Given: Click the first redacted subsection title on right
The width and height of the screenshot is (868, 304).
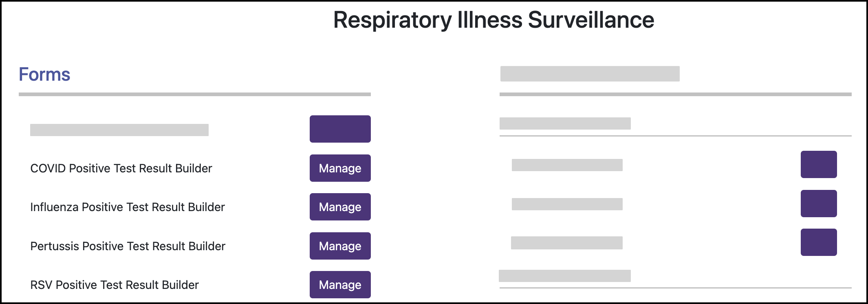Looking at the screenshot, I should (565, 123).
